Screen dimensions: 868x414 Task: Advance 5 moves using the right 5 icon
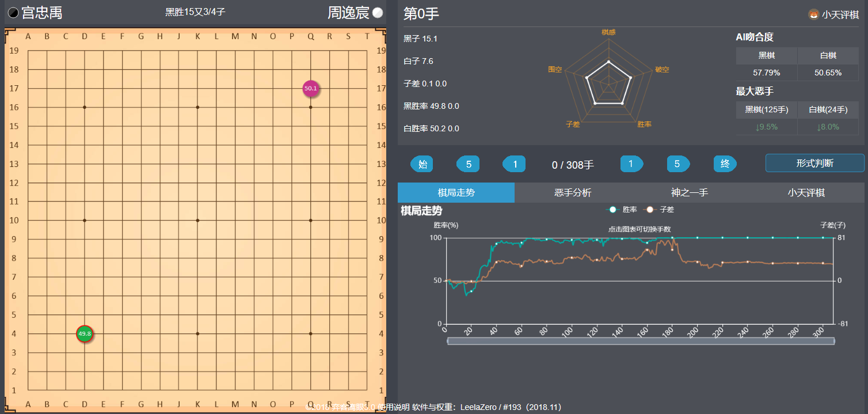pyautogui.click(x=678, y=164)
